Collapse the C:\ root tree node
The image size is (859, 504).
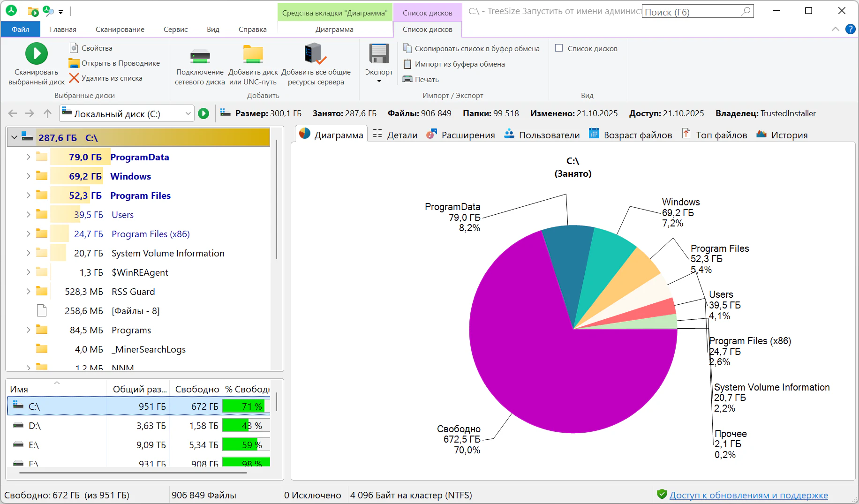[14, 138]
